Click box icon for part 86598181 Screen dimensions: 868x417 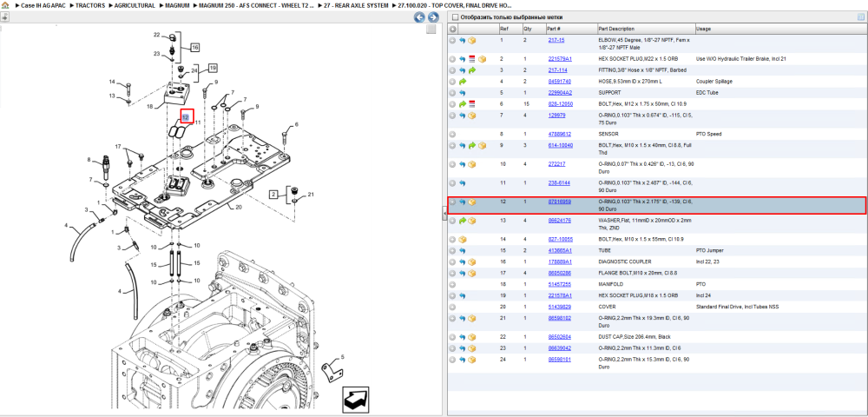472,360
